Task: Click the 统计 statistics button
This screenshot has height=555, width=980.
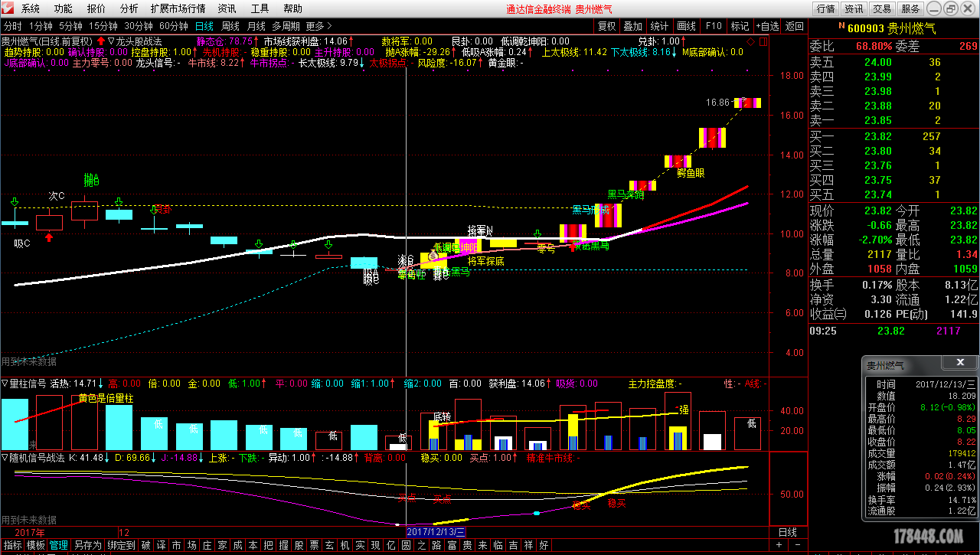Action: point(659,26)
